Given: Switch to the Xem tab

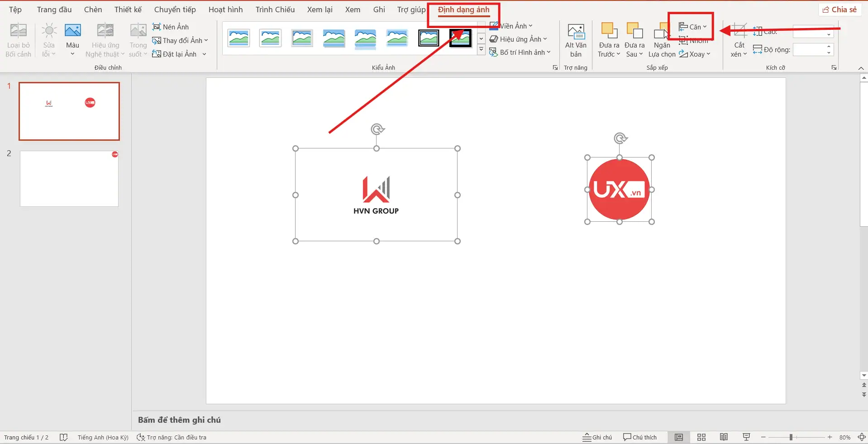Looking at the screenshot, I should pos(353,10).
